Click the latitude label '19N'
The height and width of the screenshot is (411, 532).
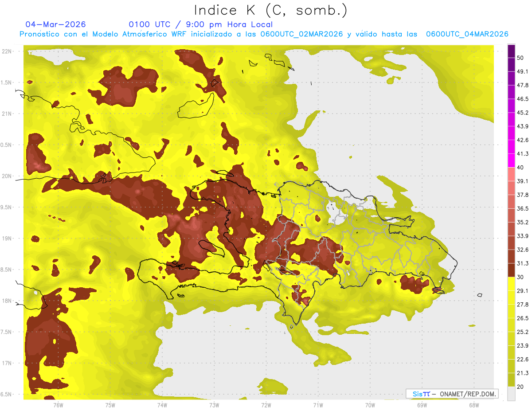click(x=7, y=239)
